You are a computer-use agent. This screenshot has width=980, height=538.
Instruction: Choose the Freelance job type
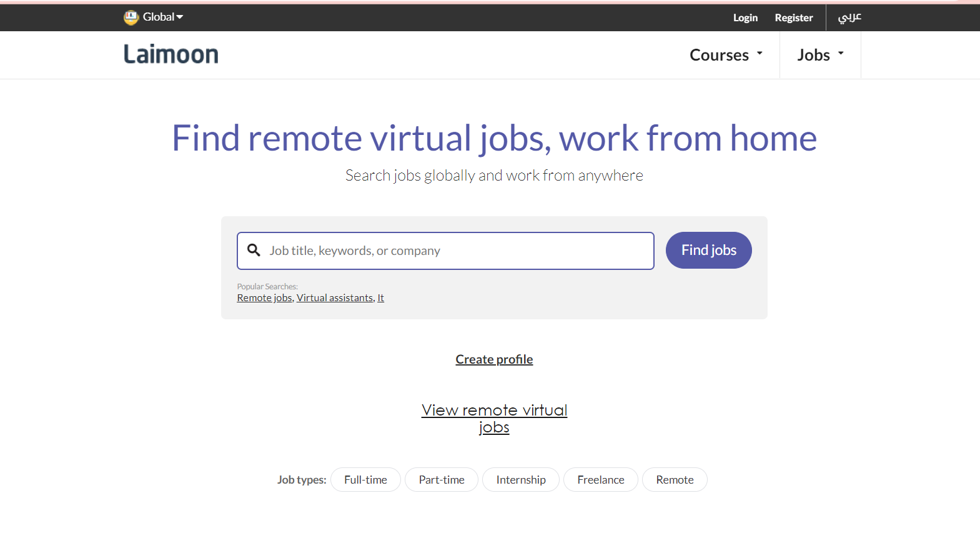601,480
